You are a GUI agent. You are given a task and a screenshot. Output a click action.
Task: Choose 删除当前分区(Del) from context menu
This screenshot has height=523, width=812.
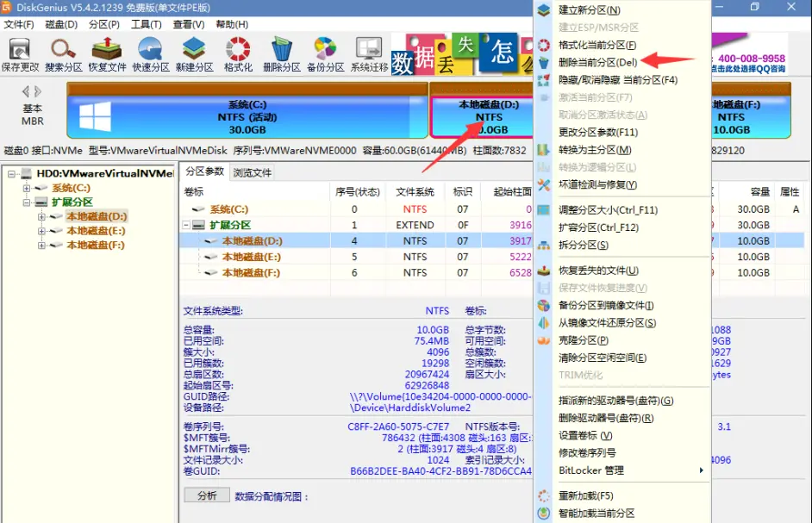[597, 62]
